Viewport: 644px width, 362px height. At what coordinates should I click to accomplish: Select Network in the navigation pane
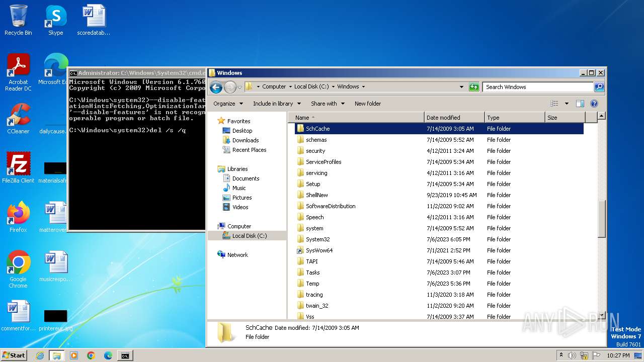232,255
